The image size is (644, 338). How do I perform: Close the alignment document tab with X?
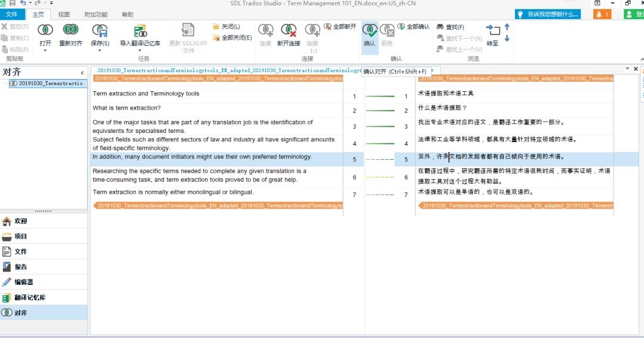(636, 69)
